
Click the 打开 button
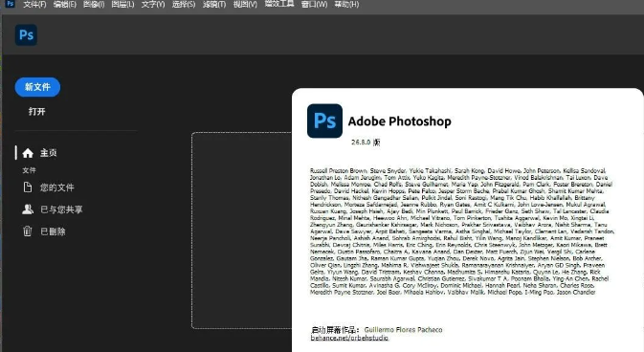click(x=37, y=111)
